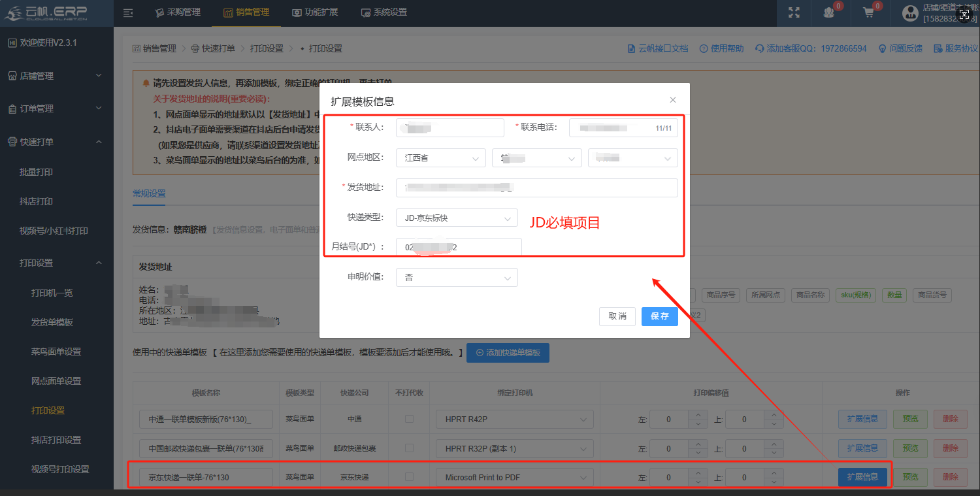Open the shopping cart icon
Screen dimensions: 980x496
coord(868,12)
